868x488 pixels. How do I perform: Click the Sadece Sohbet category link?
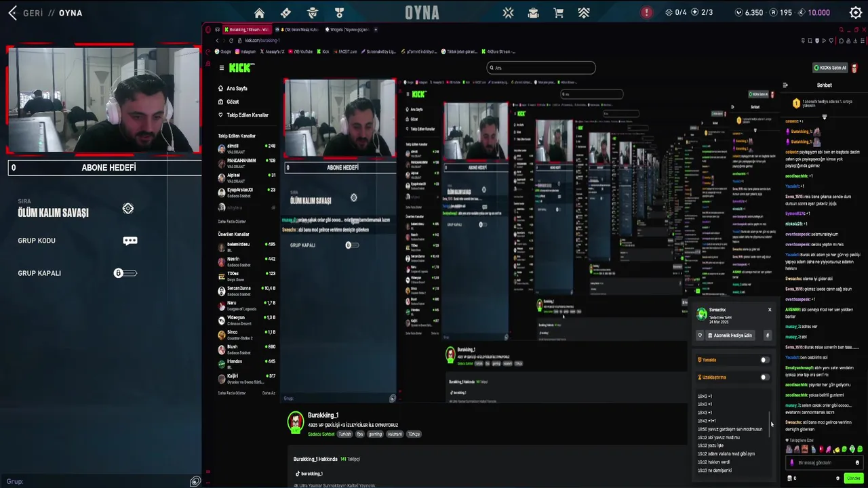tap(321, 434)
